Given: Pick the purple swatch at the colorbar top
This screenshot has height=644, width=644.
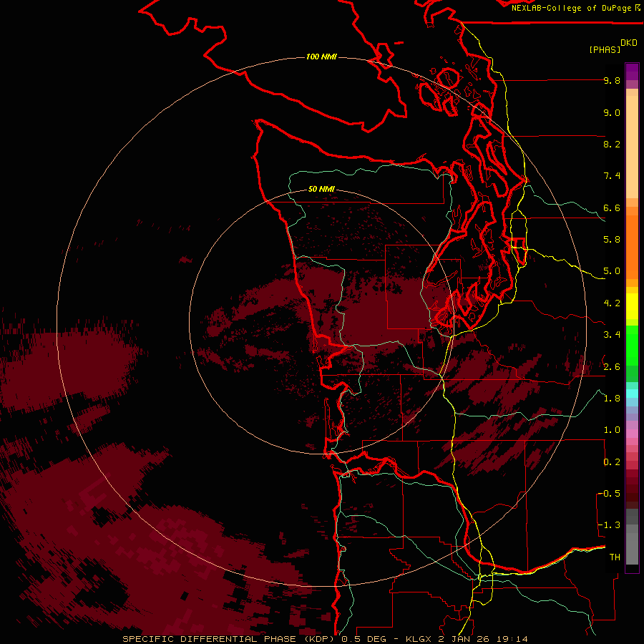Looking at the screenshot, I should (x=632, y=72).
